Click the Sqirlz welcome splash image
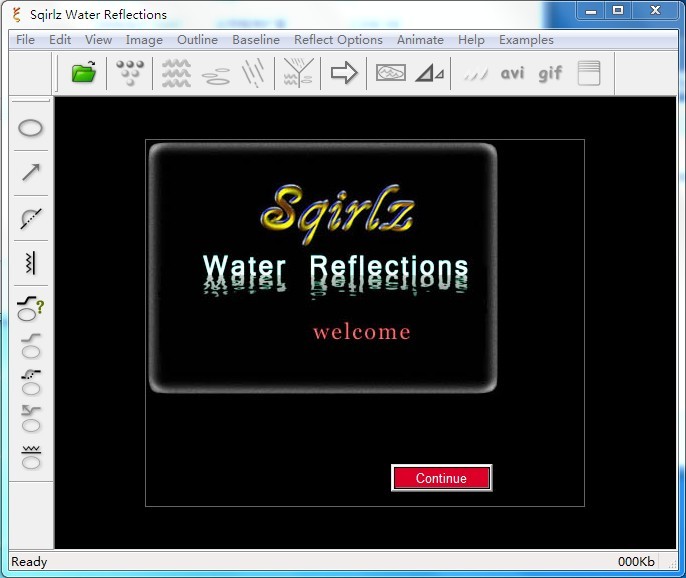 click(x=323, y=267)
